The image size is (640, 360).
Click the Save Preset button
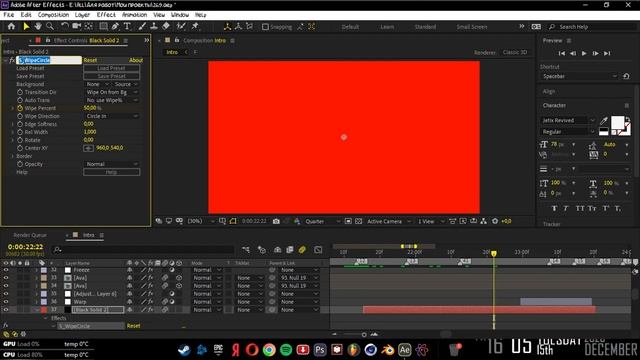(111, 76)
